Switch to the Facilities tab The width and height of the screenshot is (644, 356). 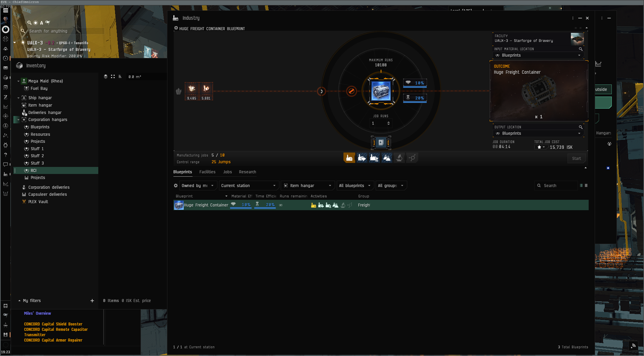click(207, 172)
